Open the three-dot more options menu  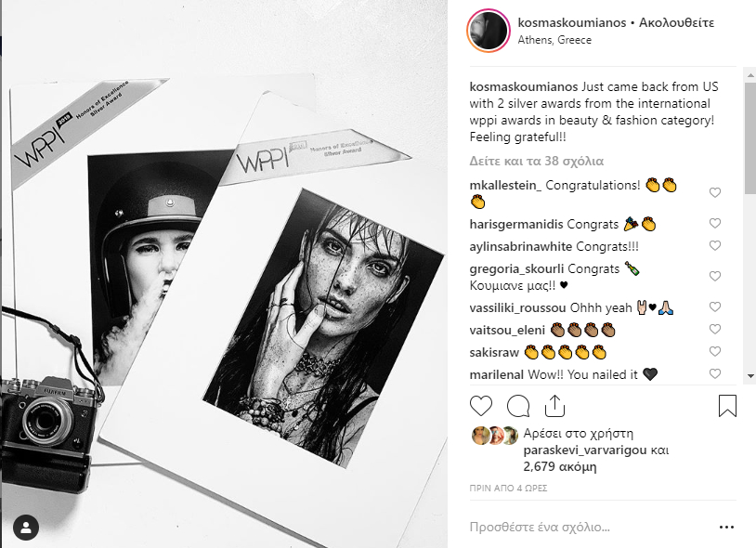click(x=726, y=527)
